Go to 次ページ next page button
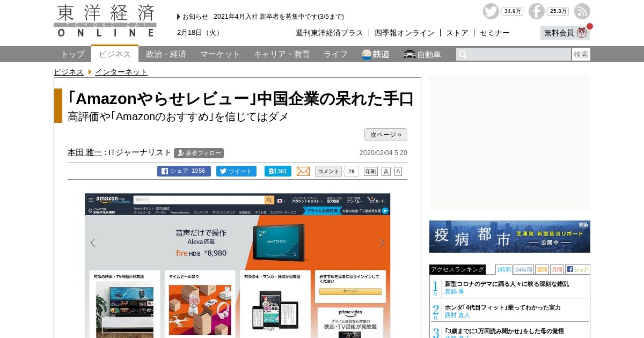 click(386, 135)
